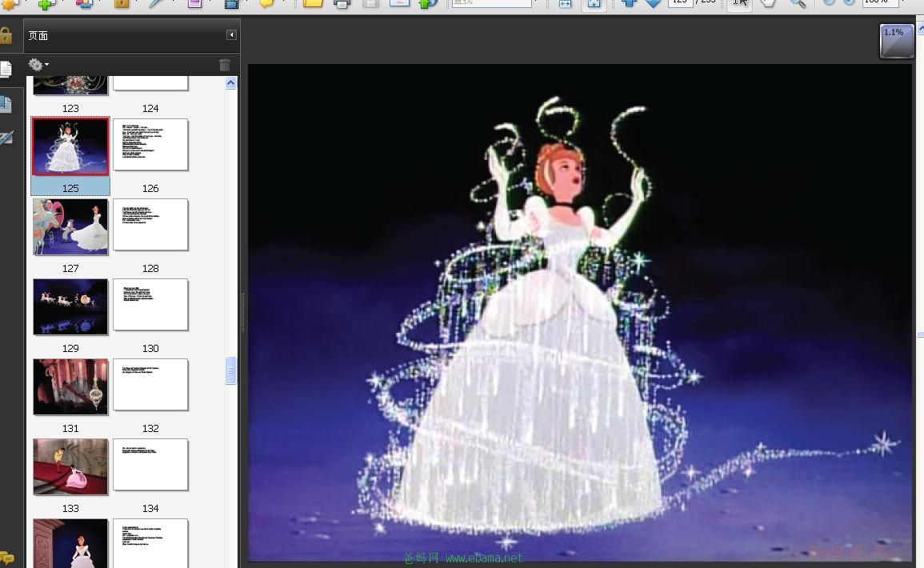The width and height of the screenshot is (924, 568).
Task: Click the 页面 panel title
Action: (x=38, y=35)
